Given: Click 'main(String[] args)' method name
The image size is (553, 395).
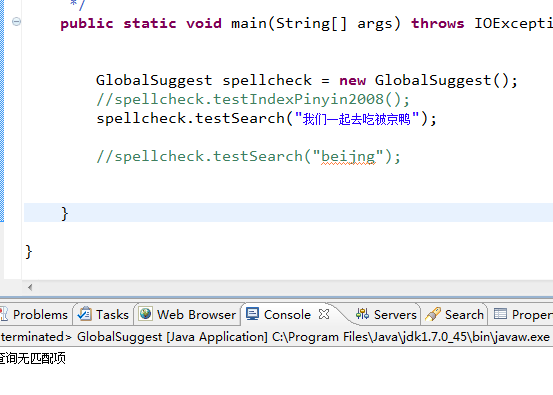Looking at the screenshot, I should (x=316, y=23).
